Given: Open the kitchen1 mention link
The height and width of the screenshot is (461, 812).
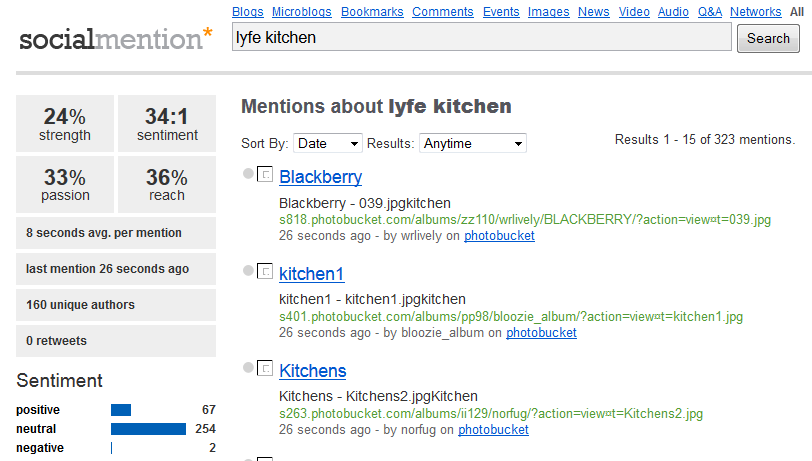Looking at the screenshot, I should (311, 274).
